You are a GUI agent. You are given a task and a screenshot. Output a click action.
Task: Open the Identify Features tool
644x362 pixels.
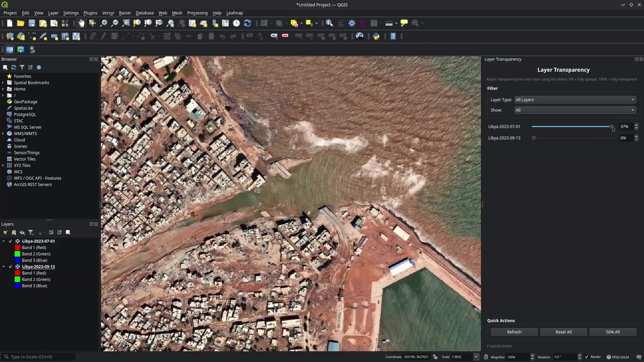point(329,23)
